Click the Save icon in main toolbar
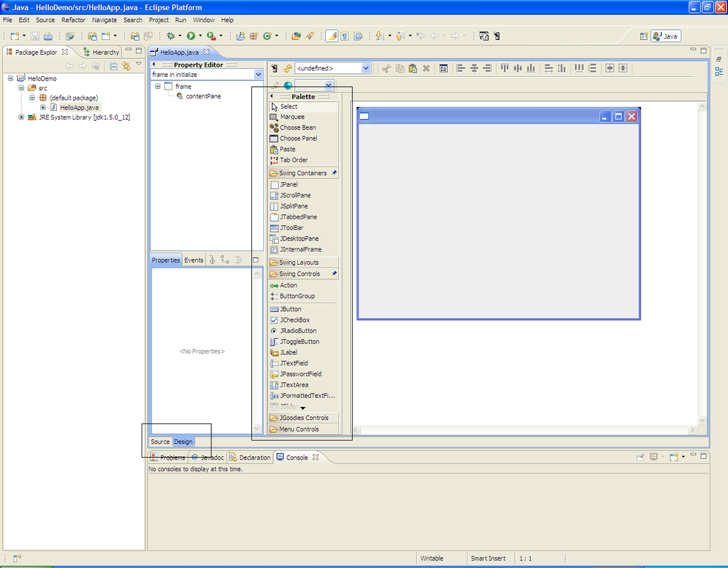Viewport: 728px width, 568px height. (35, 36)
